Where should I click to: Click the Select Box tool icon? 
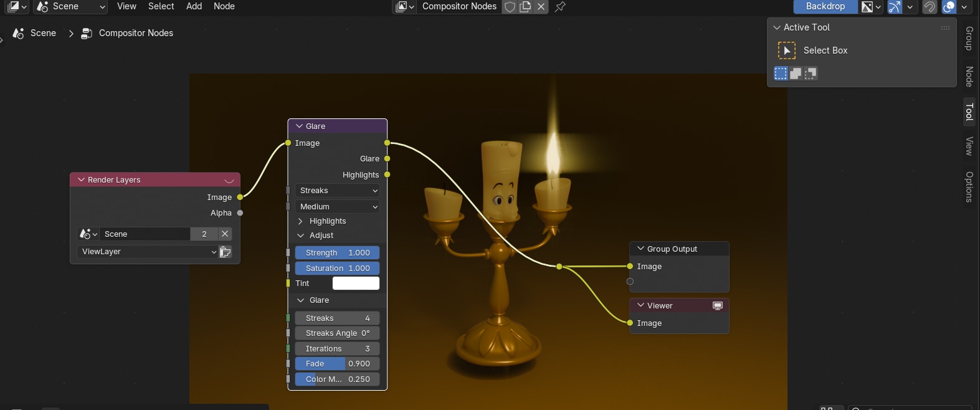pyautogui.click(x=787, y=50)
